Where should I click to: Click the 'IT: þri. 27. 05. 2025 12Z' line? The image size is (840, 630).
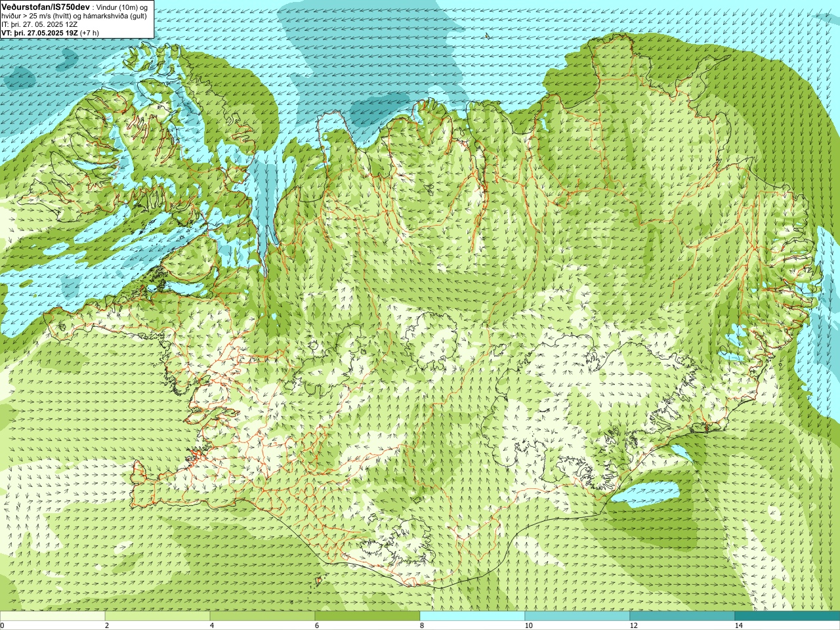click(39, 24)
